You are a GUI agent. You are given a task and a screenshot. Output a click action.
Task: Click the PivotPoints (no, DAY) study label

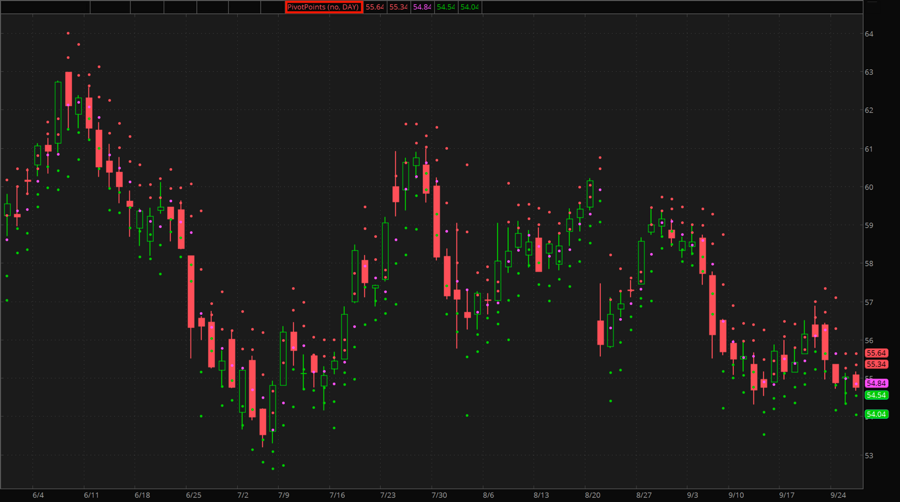click(323, 7)
